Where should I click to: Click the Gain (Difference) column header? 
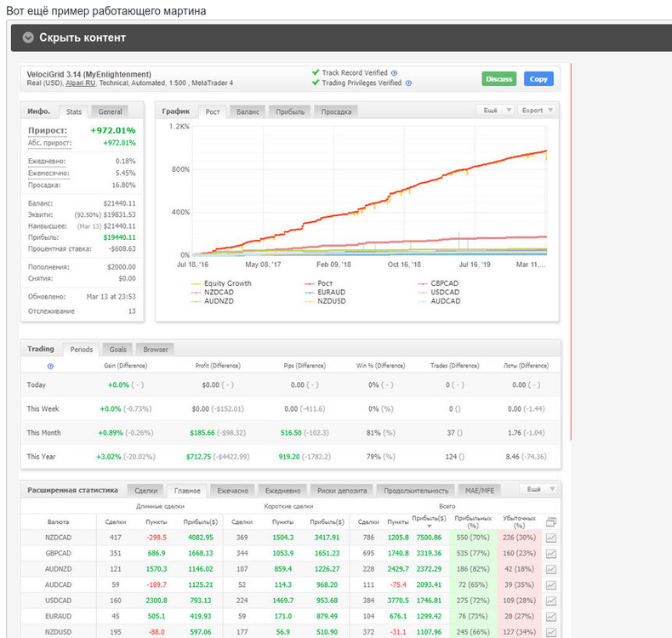pos(126,366)
